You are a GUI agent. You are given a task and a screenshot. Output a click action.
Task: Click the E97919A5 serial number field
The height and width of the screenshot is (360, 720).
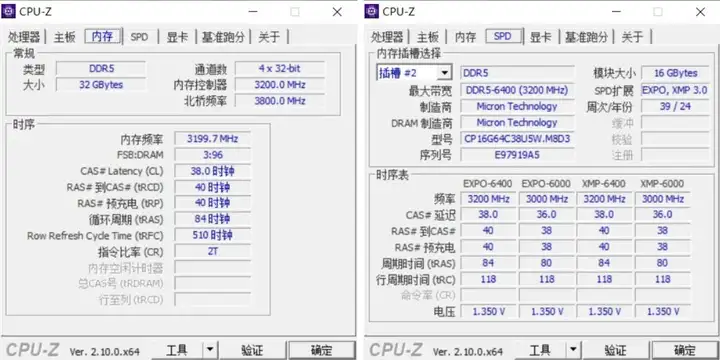pos(517,155)
